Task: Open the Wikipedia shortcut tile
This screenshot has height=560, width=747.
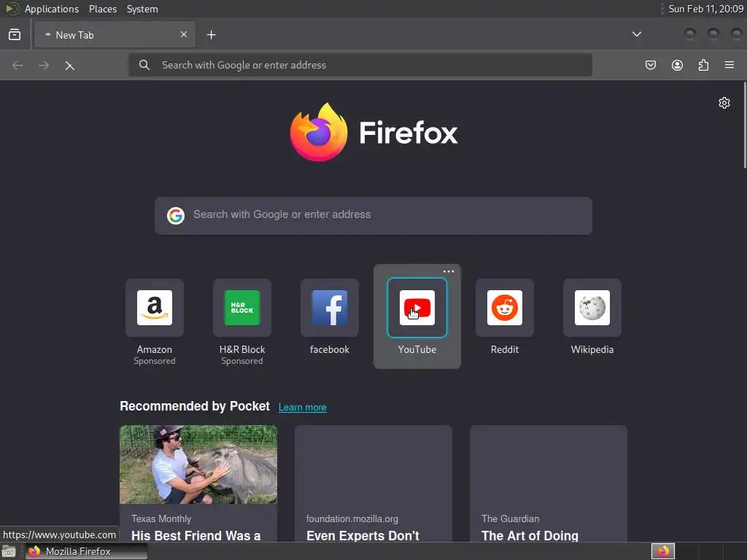Action: (592, 308)
